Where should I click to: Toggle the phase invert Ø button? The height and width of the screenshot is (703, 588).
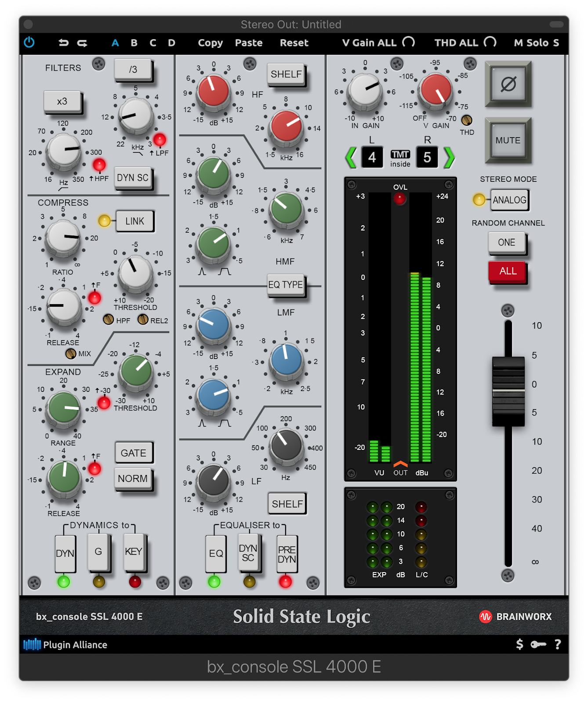click(508, 84)
